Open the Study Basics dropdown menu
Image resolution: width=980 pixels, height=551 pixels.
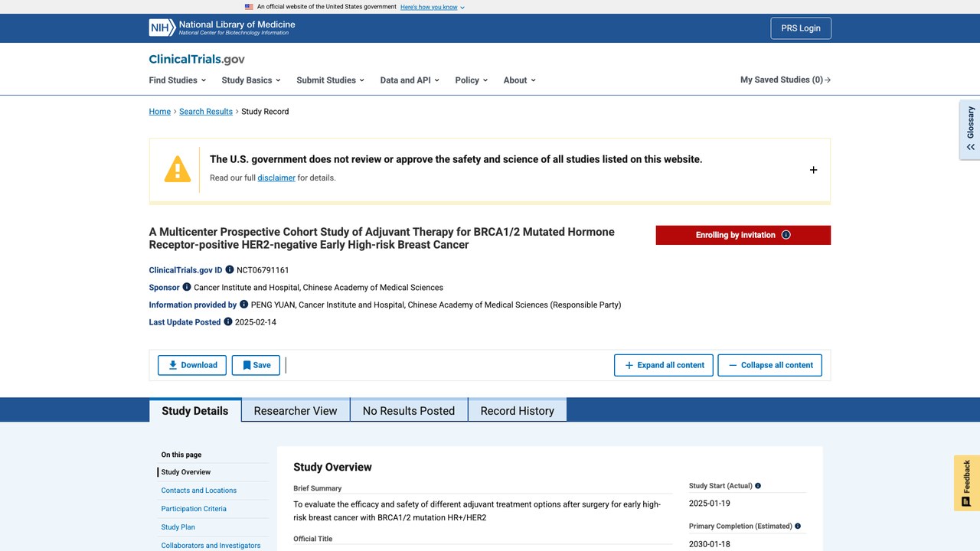pos(251,80)
